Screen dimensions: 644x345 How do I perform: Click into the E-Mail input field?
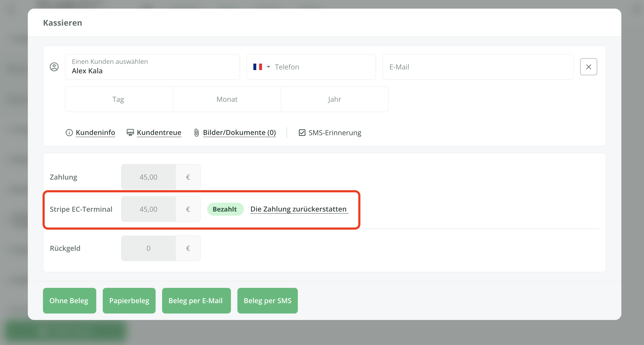click(478, 67)
